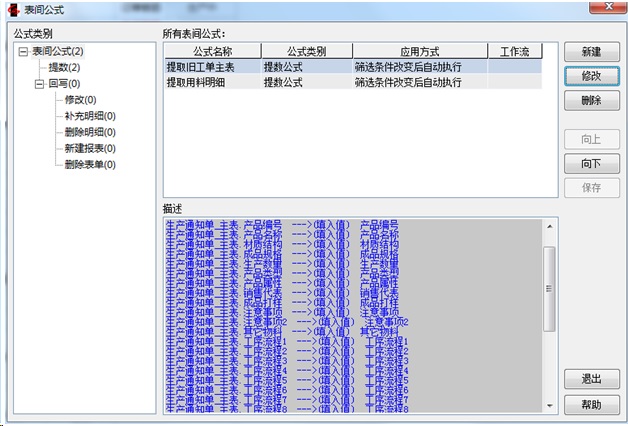
Task: Exit dialog via 退出 button
Action: click(590, 380)
